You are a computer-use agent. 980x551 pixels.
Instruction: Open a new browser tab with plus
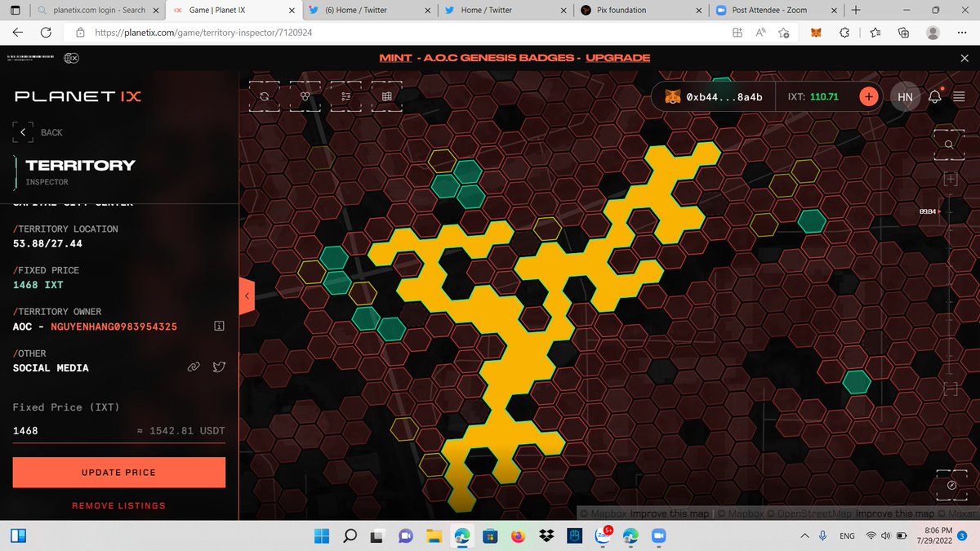[x=855, y=10]
